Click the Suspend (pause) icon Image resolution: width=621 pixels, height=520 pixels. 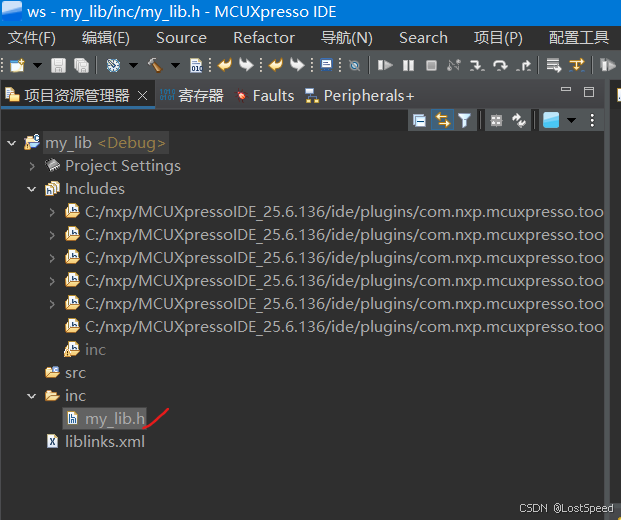pyautogui.click(x=408, y=65)
